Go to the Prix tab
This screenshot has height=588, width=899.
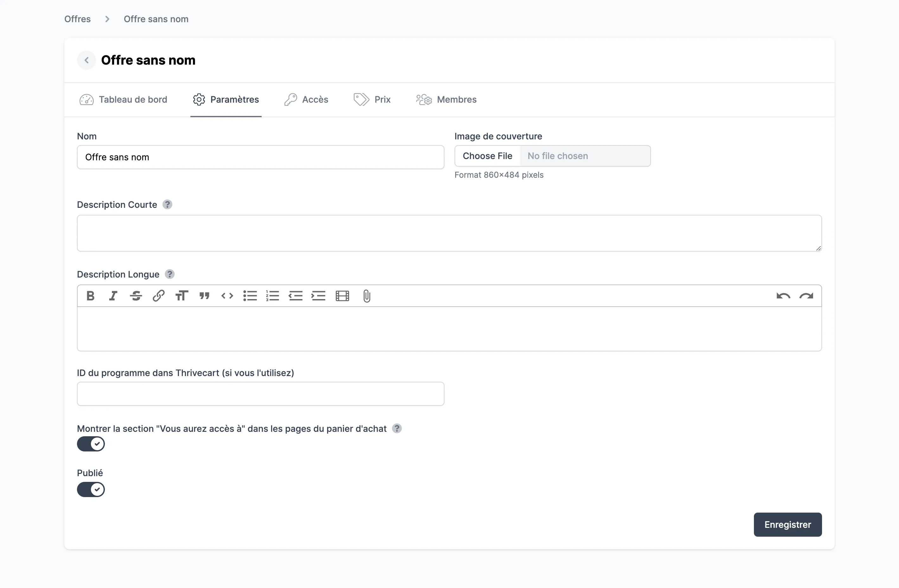pyautogui.click(x=372, y=100)
